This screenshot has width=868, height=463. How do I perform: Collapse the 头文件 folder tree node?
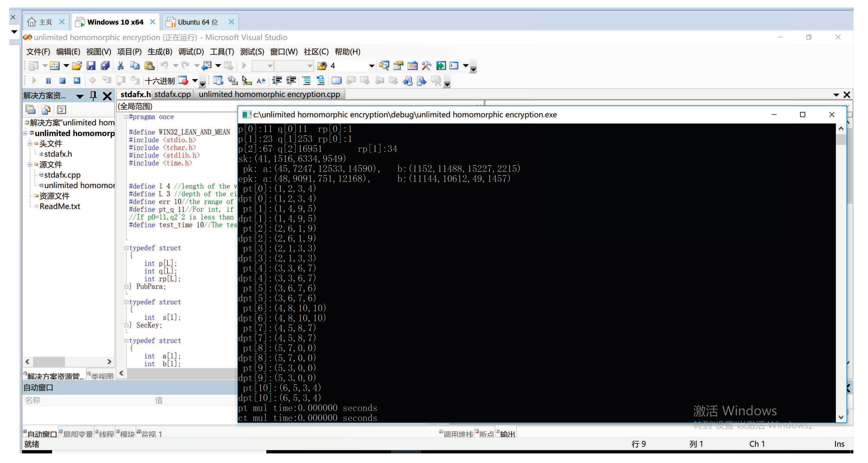pyautogui.click(x=30, y=144)
